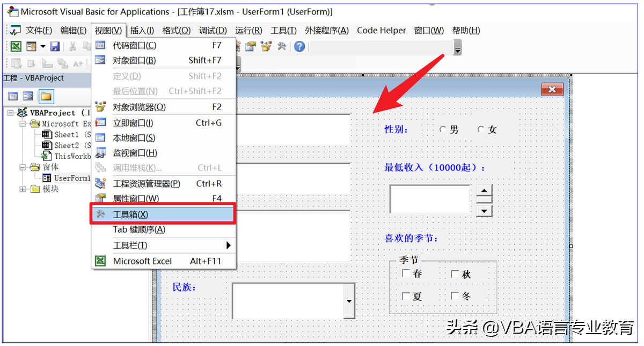Image resolution: width=644 pixels, height=346 pixels.
Task: Click View Object icon in project panel
Action: (28, 96)
